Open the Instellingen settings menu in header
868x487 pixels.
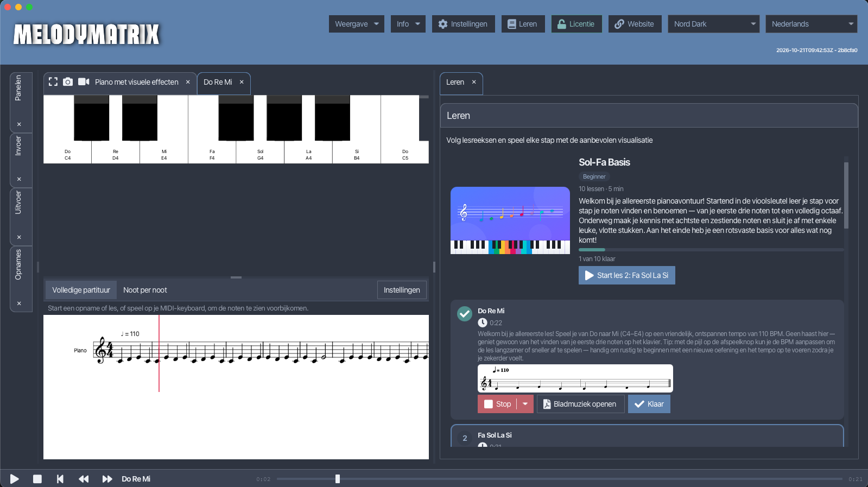tap(464, 24)
